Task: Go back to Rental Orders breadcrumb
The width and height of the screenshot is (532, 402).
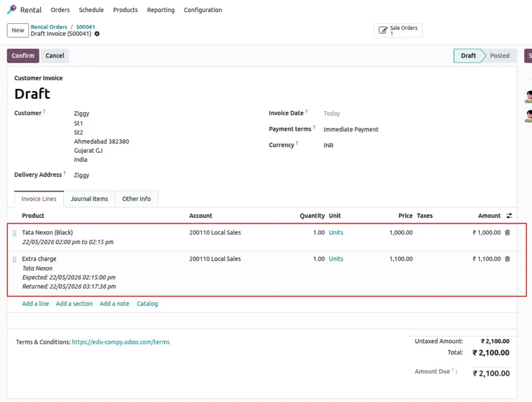Action: click(x=49, y=27)
